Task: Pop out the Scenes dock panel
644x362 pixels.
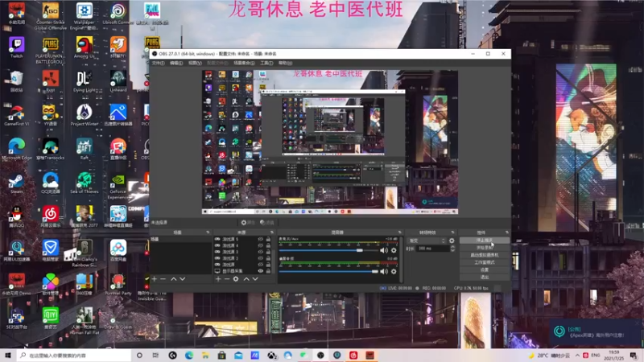Action: pos(208,232)
